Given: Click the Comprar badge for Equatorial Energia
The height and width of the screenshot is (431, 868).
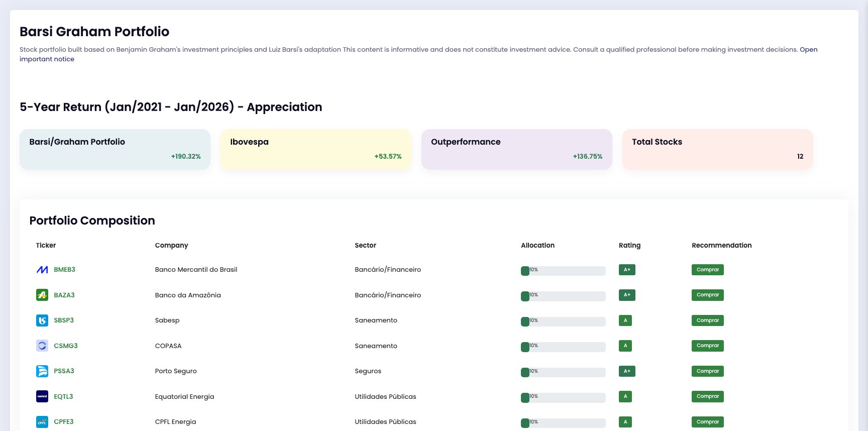Looking at the screenshot, I should click(x=708, y=396).
